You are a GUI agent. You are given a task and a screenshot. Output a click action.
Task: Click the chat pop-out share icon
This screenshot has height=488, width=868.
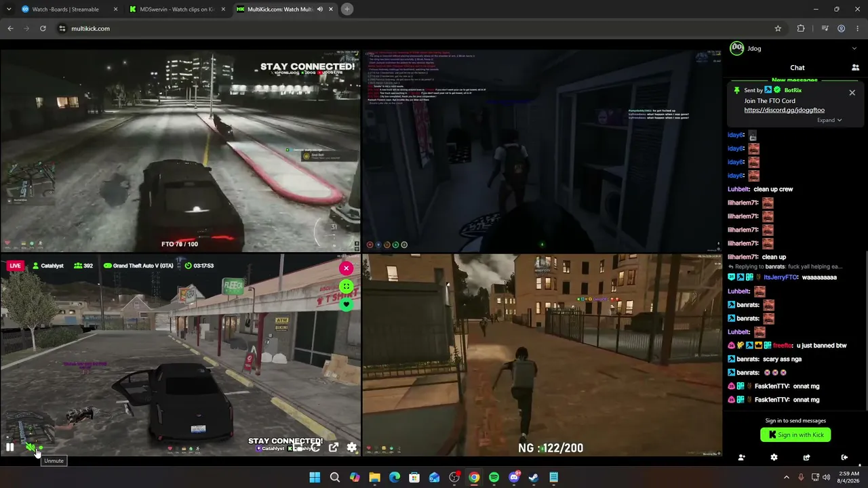806,457
